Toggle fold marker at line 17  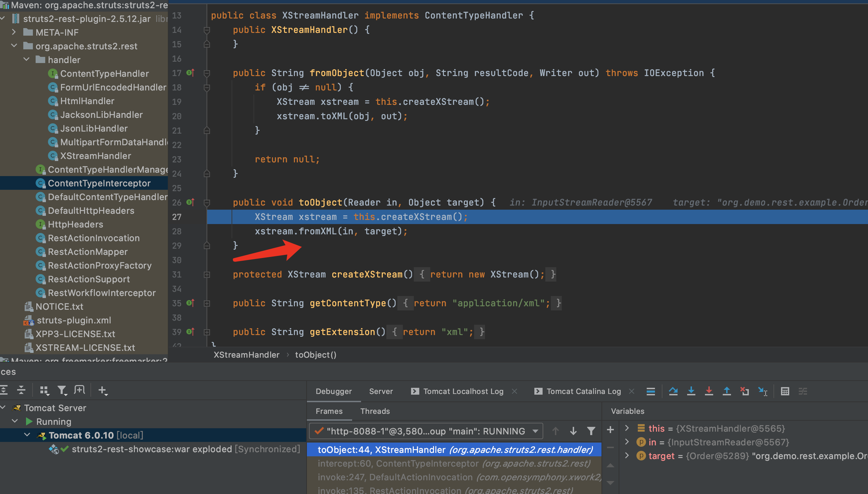207,73
